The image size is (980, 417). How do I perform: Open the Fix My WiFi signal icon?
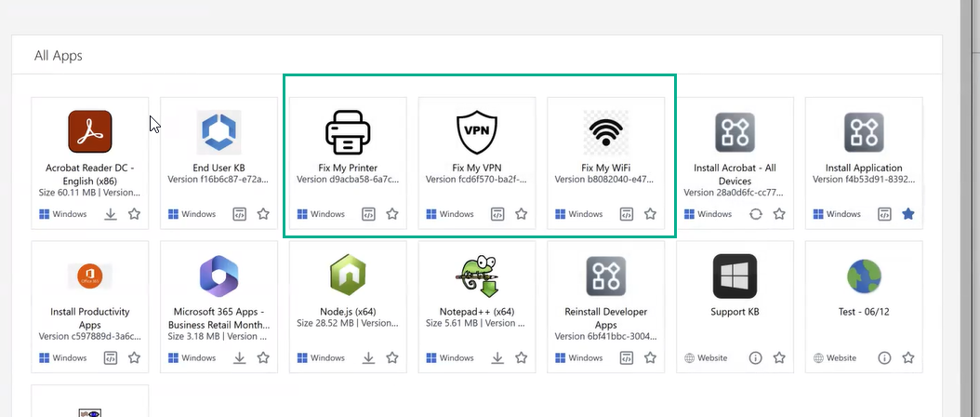point(605,132)
